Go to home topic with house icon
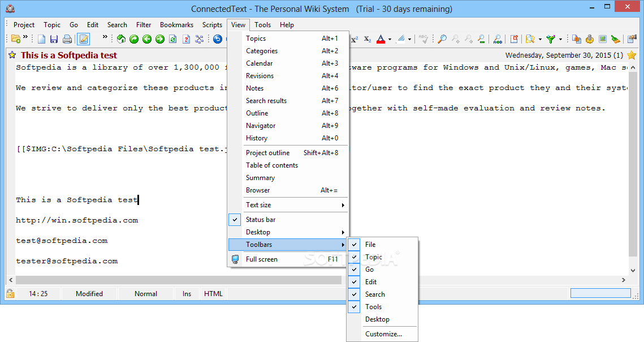The width and height of the screenshot is (644, 342). pyautogui.click(x=121, y=39)
